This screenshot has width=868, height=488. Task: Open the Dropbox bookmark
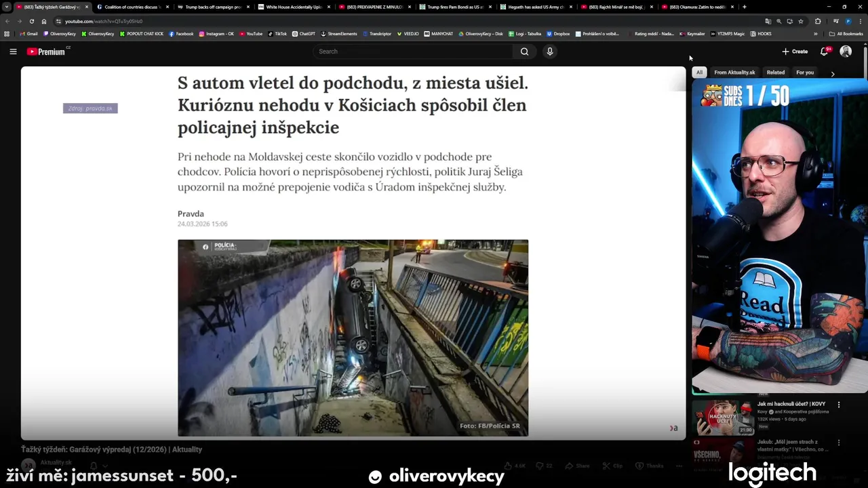click(x=558, y=33)
